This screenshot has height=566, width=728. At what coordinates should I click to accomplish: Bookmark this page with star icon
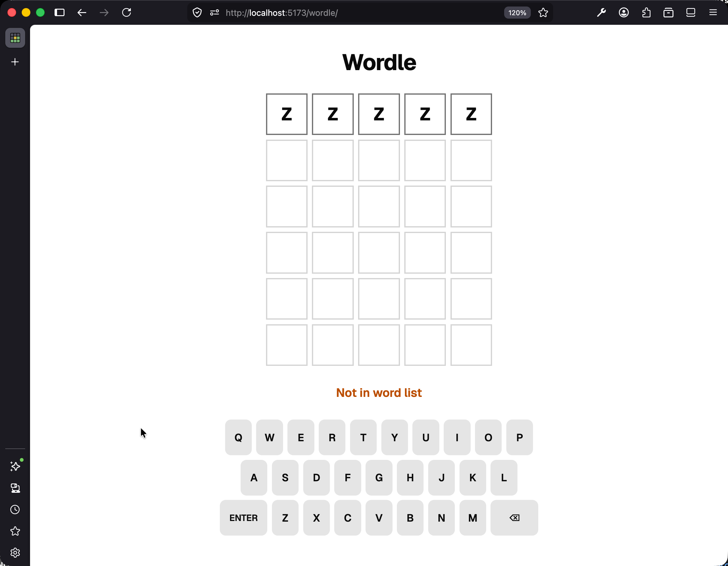pos(543,13)
